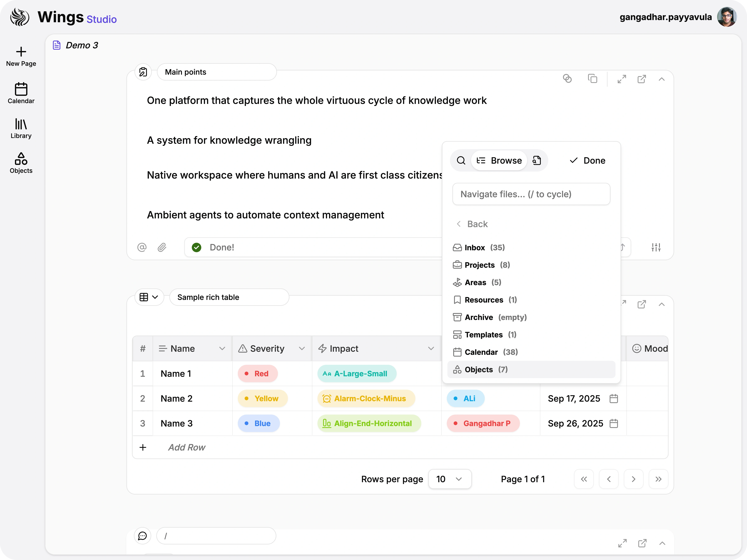The height and width of the screenshot is (560, 747).
Task: Click the attachment paperclip icon
Action: point(162,247)
